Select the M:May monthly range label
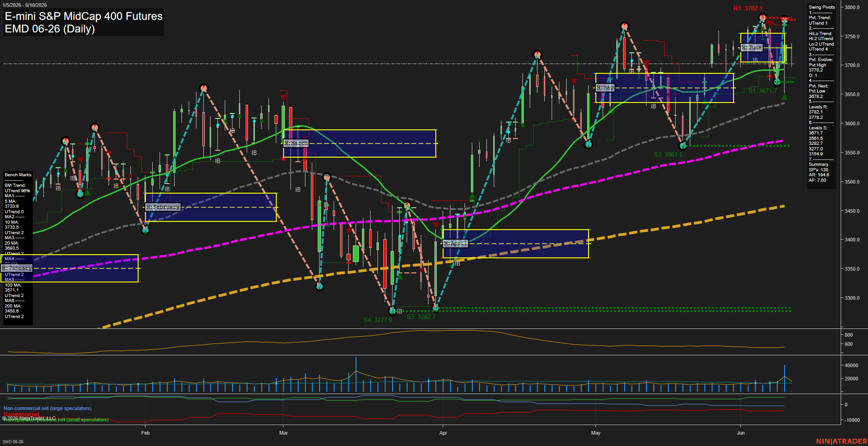868x446 pixels. (605, 87)
